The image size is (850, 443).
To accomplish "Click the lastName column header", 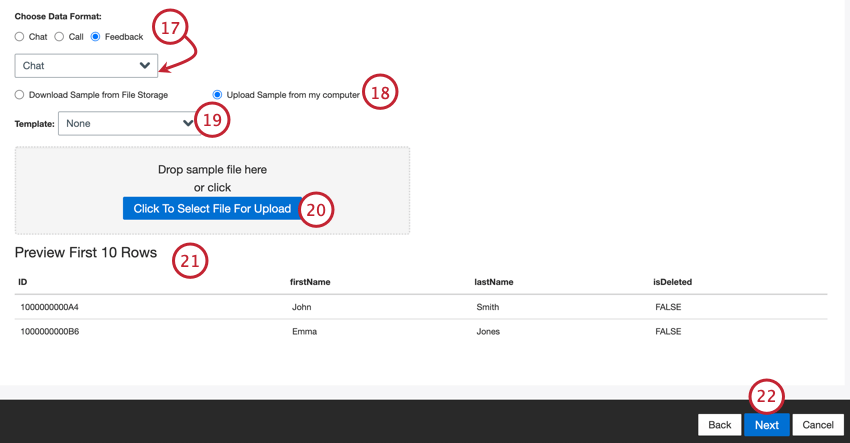I will tap(496, 282).
